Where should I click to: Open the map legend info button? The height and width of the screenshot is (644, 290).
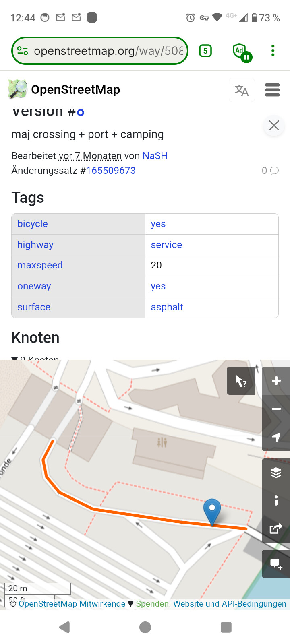(x=276, y=500)
